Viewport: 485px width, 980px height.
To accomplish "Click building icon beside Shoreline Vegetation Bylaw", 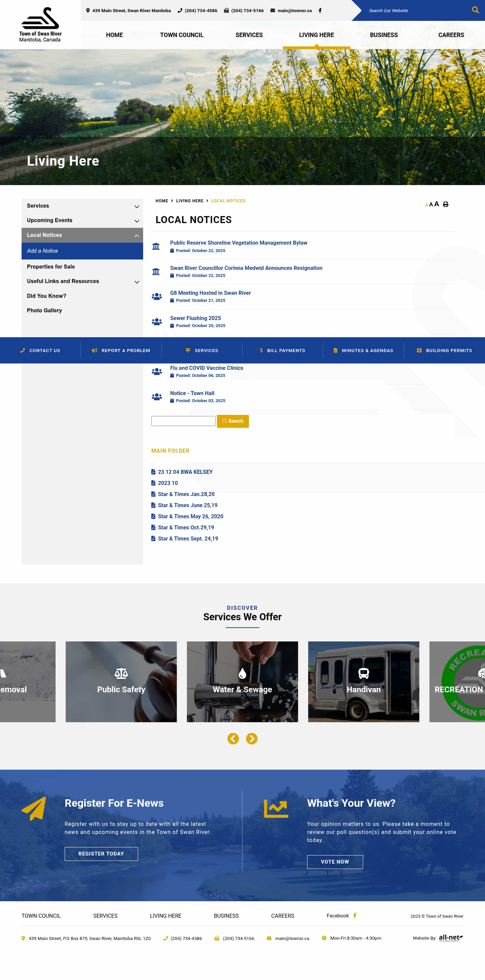I will (x=156, y=246).
